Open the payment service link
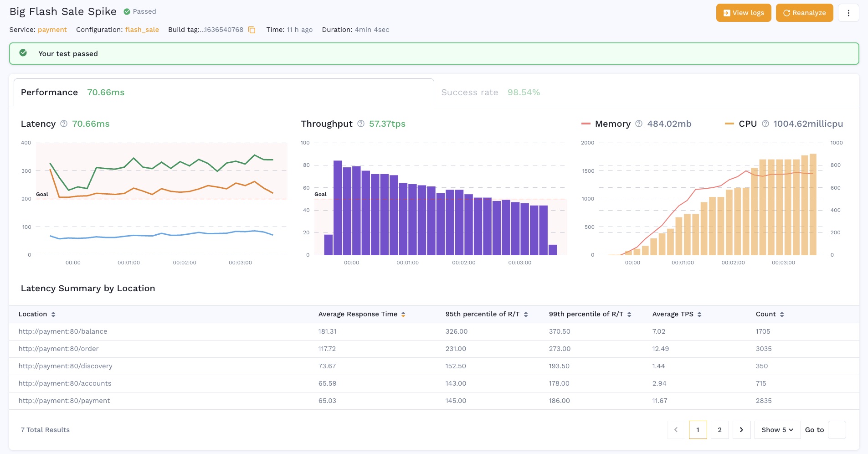Viewport: 868px width, 454px height. click(52, 30)
